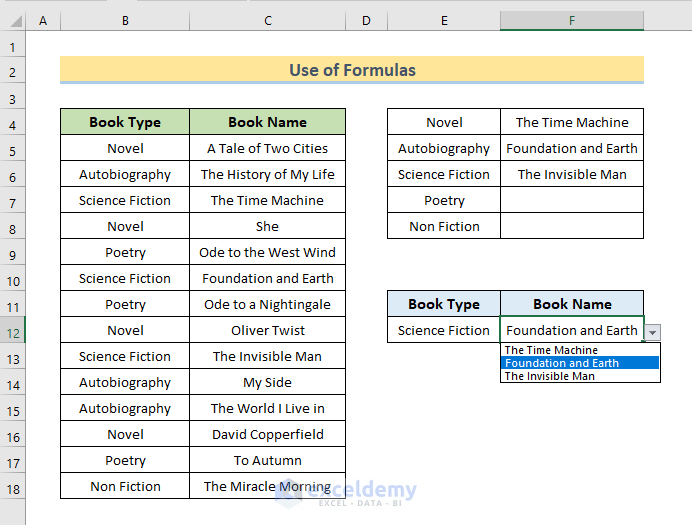
Task: Click blue 'Book Name' header in F11
Action: click(x=572, y=304)
